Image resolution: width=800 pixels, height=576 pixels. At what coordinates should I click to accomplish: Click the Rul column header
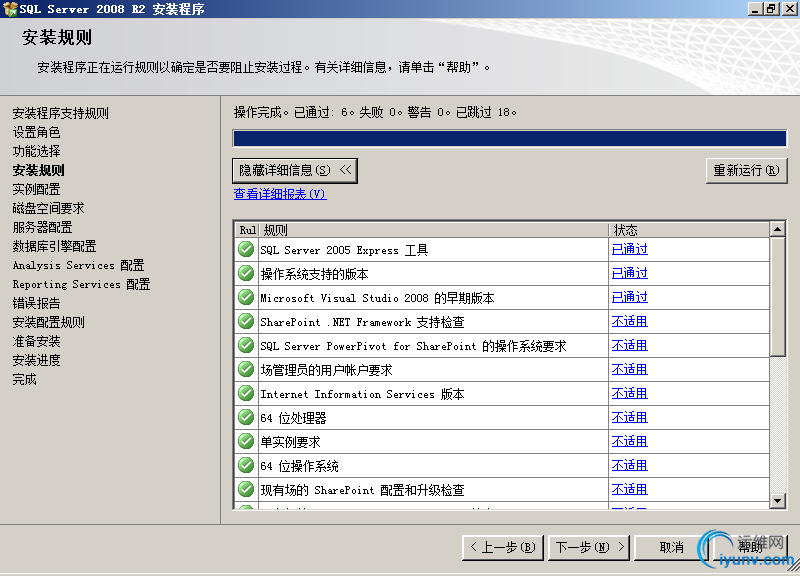tap(247, 230)
